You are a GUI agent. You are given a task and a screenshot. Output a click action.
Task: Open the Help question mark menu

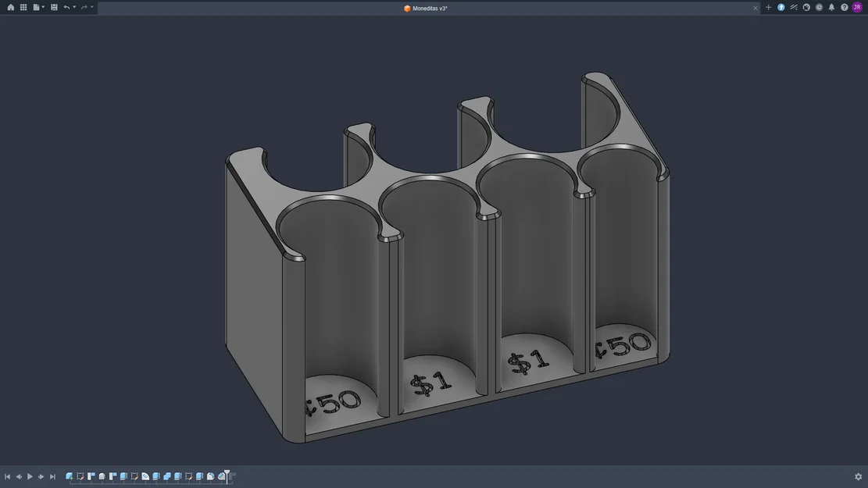pyautogui.click(x=845, y=8)
